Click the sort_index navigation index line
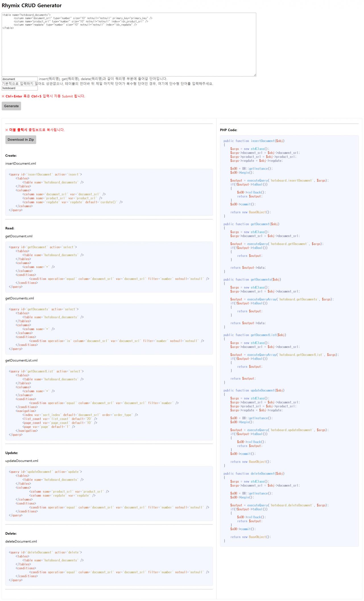This screenshot has height=601, width=364. [x=80, y=415]
